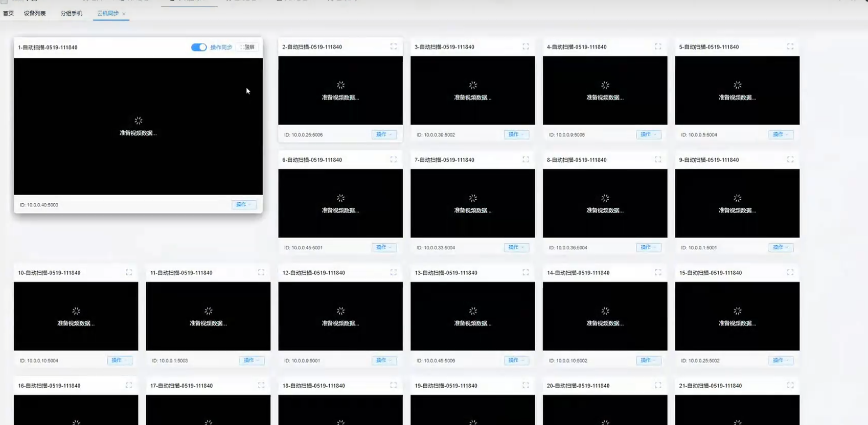This screenshot has width=868, height=425.
Task: Click the 竖屏 button on device 1
Action: [x=248, y=48]
